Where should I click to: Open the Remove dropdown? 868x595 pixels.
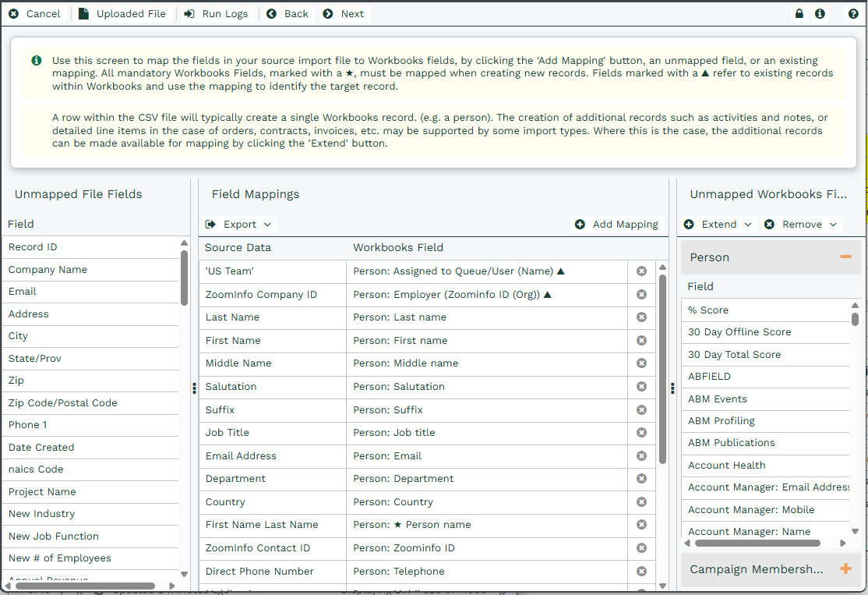tap(802, 225)
